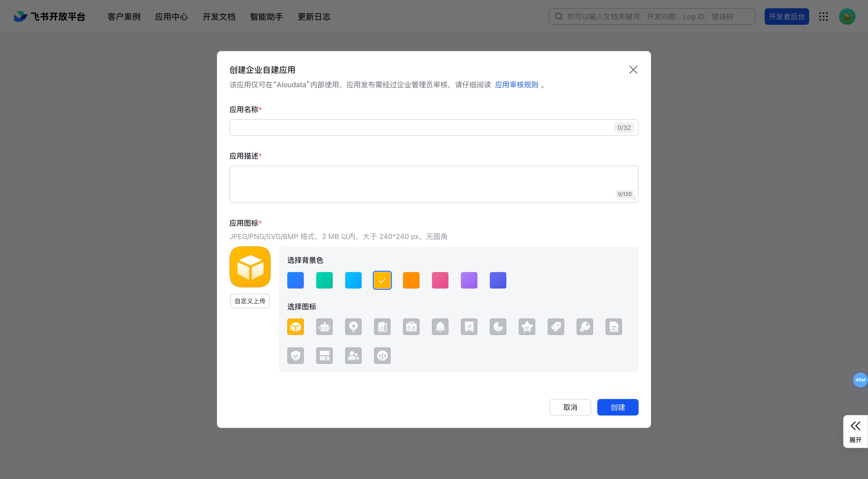Select the bell notification icon option
This screenshot has width=868, height=479.
click(440, 326)
